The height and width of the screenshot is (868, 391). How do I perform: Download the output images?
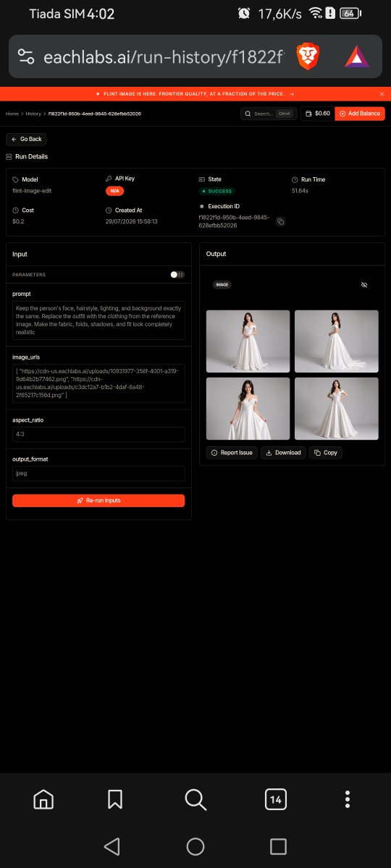coord(283,453)
